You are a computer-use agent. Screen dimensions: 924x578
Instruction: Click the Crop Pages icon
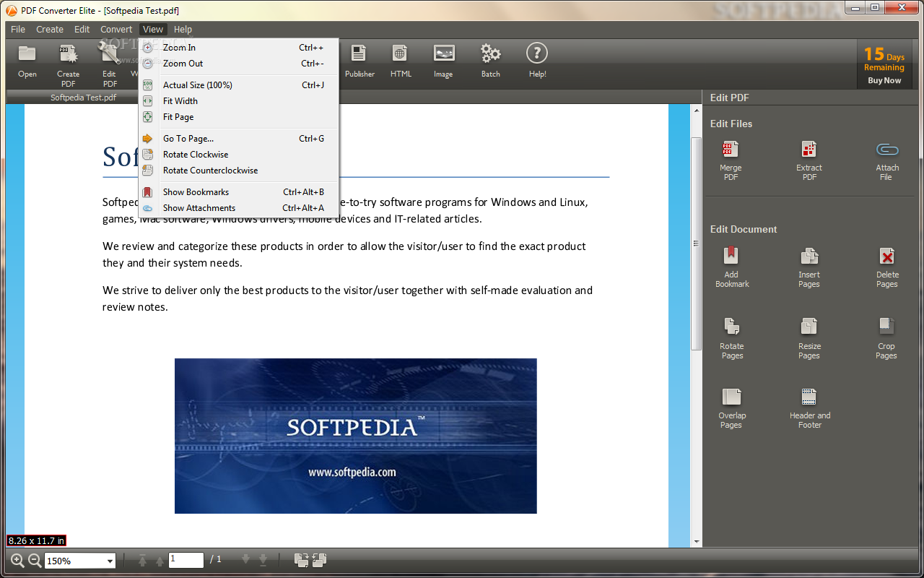(886, 327)
